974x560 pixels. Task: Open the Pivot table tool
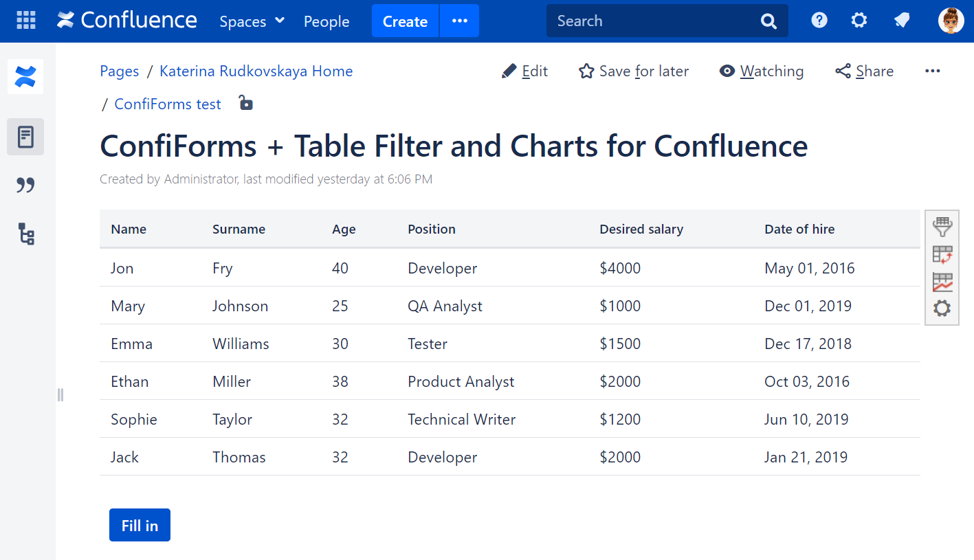[x=942, y=254]
